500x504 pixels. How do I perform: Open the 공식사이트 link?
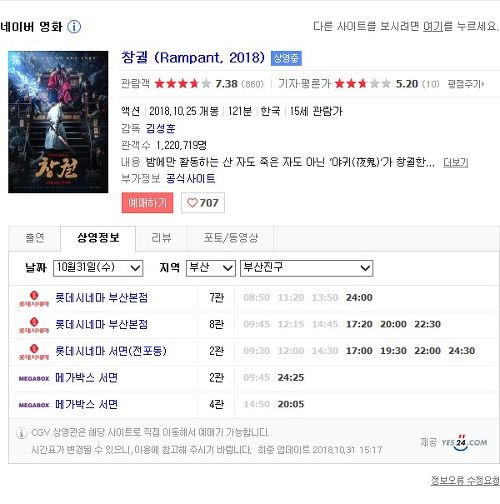click(190, 179)
